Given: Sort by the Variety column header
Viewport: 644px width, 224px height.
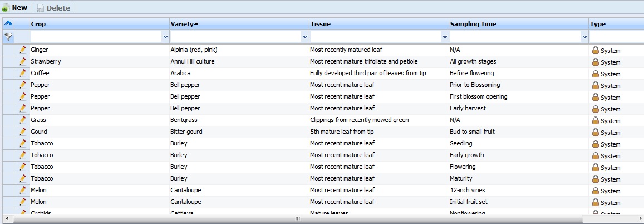Looking at the screenshot, I should pyautogui.click(x=239, y=24).
